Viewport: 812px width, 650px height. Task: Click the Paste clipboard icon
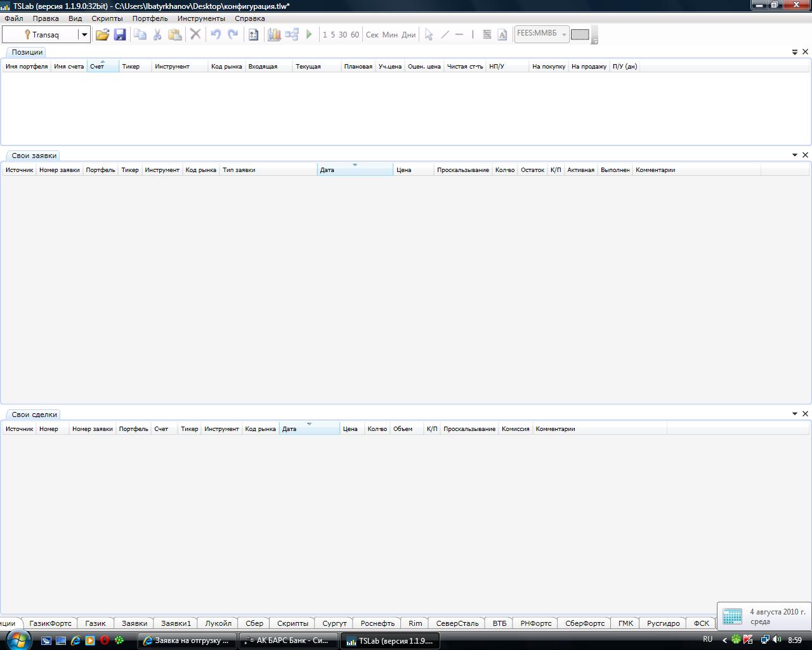(x=174, y=34)
